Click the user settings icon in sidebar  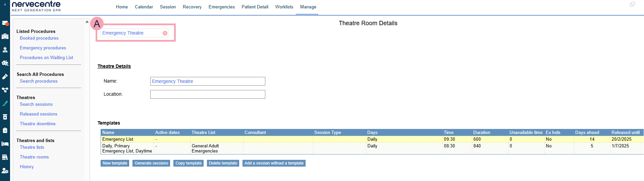click(5, 171)
